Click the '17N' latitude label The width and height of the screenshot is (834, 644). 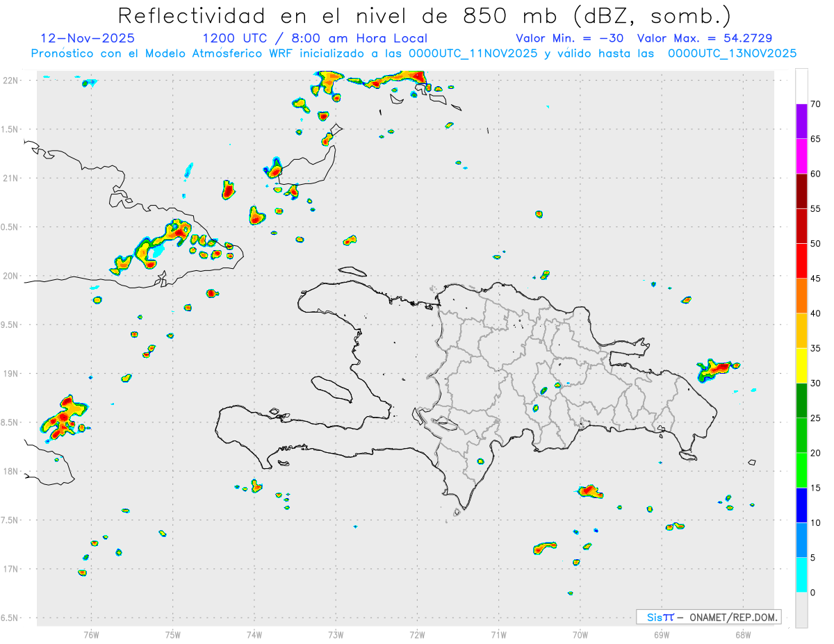12,569
